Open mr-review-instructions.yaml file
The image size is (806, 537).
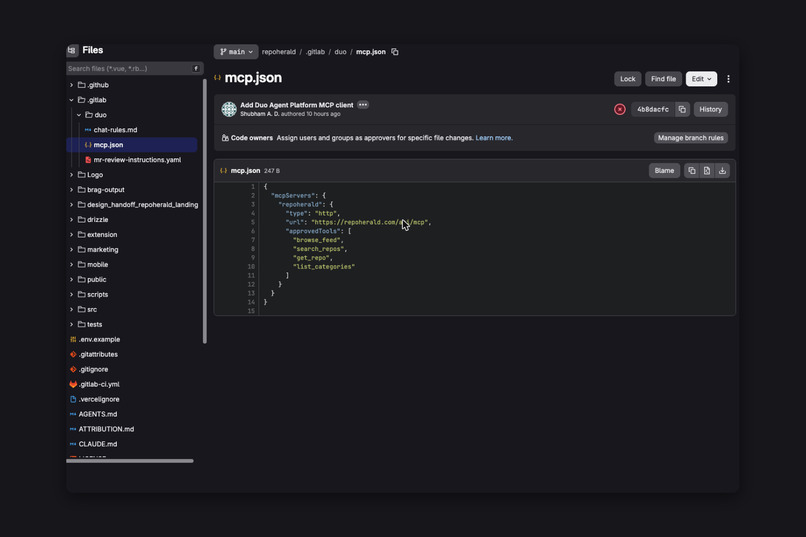[x=137, y=160]
